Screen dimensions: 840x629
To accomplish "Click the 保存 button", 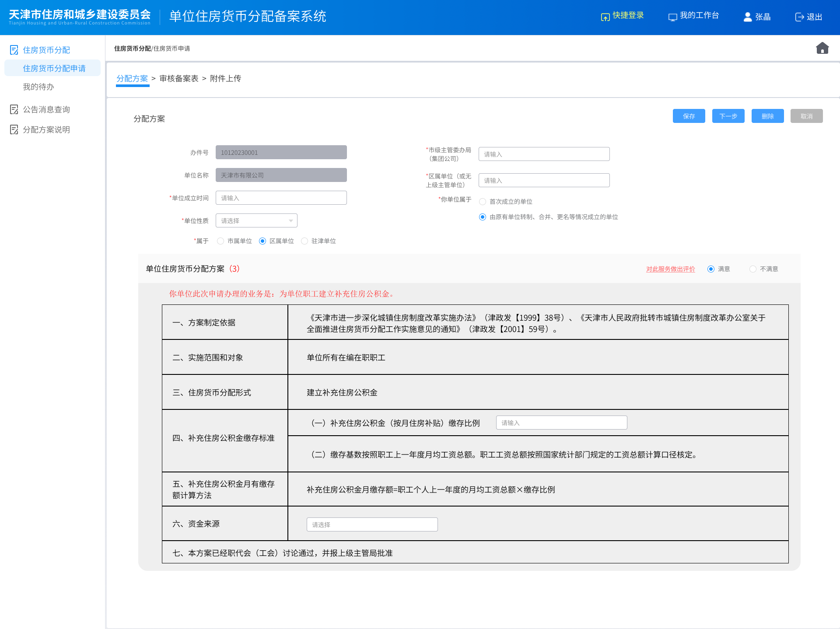I will click(689, 116).
